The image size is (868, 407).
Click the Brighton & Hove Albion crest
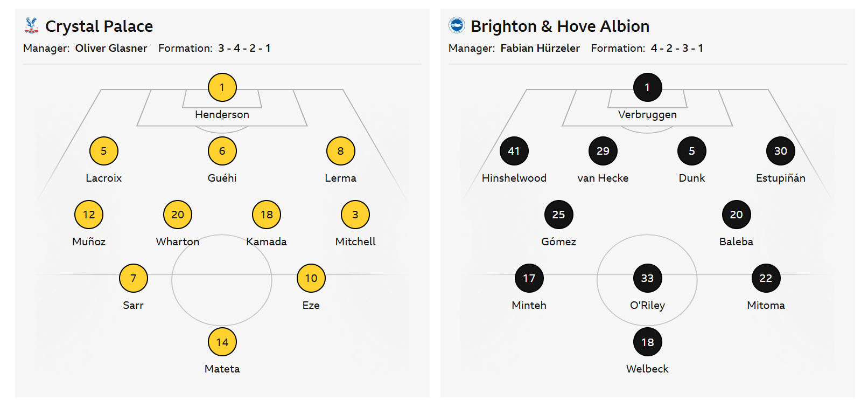(457, 25)
